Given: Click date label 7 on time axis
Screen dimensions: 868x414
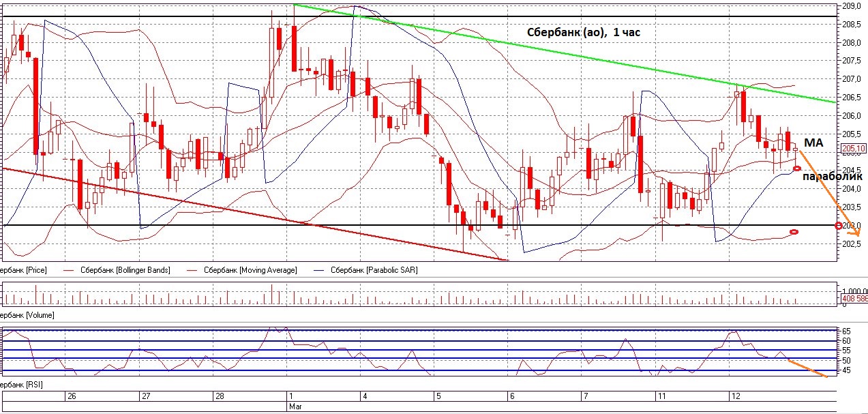Looking at the screenshot, I should tap(585, 396).
